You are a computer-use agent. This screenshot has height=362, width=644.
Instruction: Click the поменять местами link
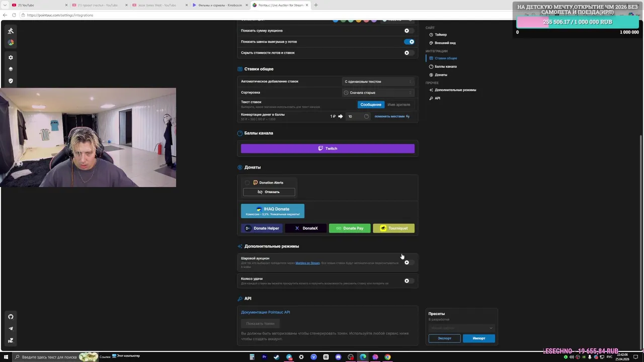coord(392,116)
